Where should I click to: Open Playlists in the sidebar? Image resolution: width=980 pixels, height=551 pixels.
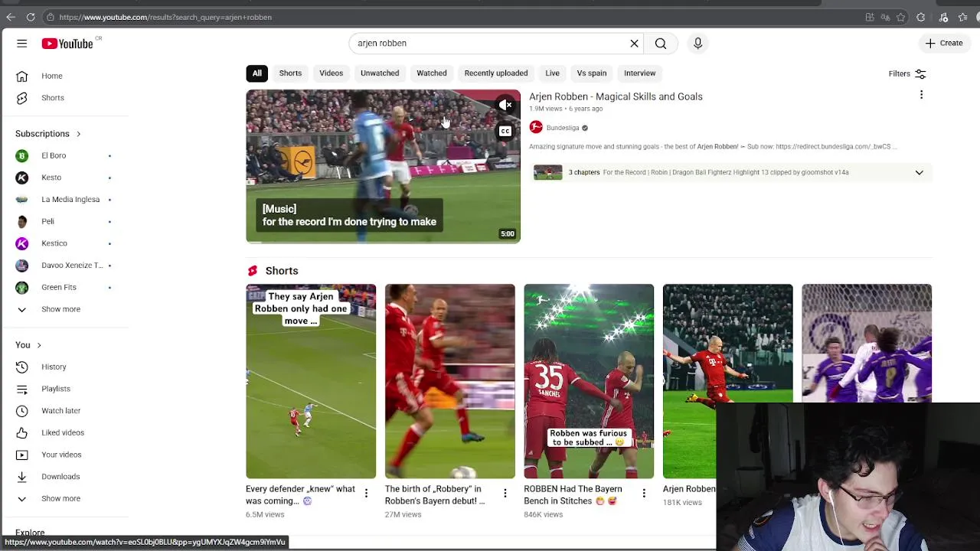64,389
